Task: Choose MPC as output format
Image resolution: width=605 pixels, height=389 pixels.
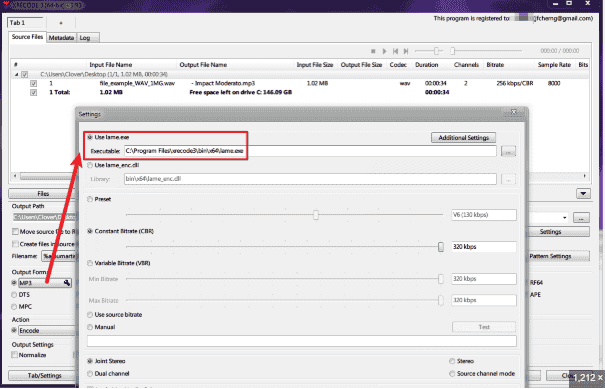Action: (14, 307)
